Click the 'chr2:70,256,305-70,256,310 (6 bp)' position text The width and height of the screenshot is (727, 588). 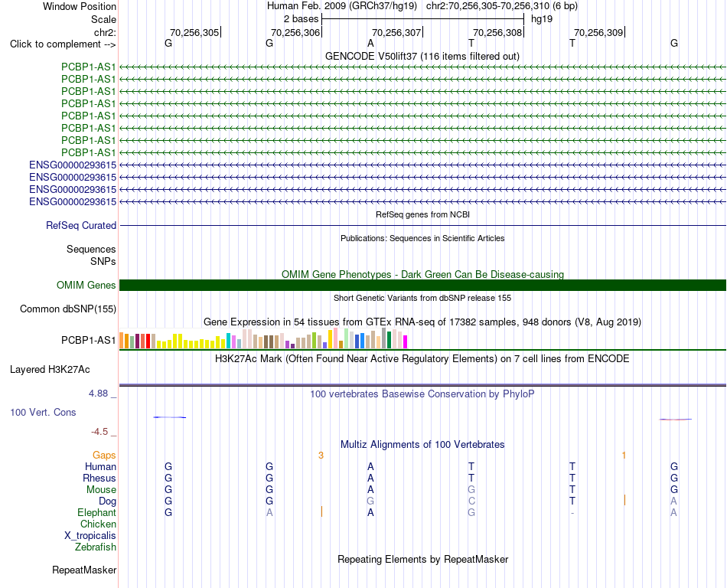(502, 6)
